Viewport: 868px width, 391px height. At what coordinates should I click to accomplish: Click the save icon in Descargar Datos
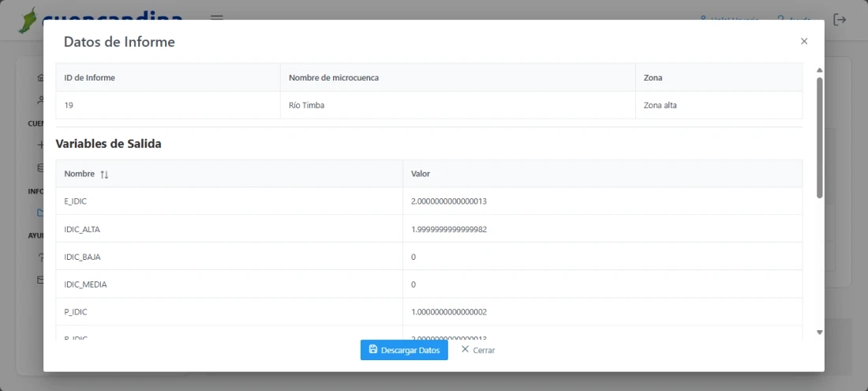(x=373, y=349)
